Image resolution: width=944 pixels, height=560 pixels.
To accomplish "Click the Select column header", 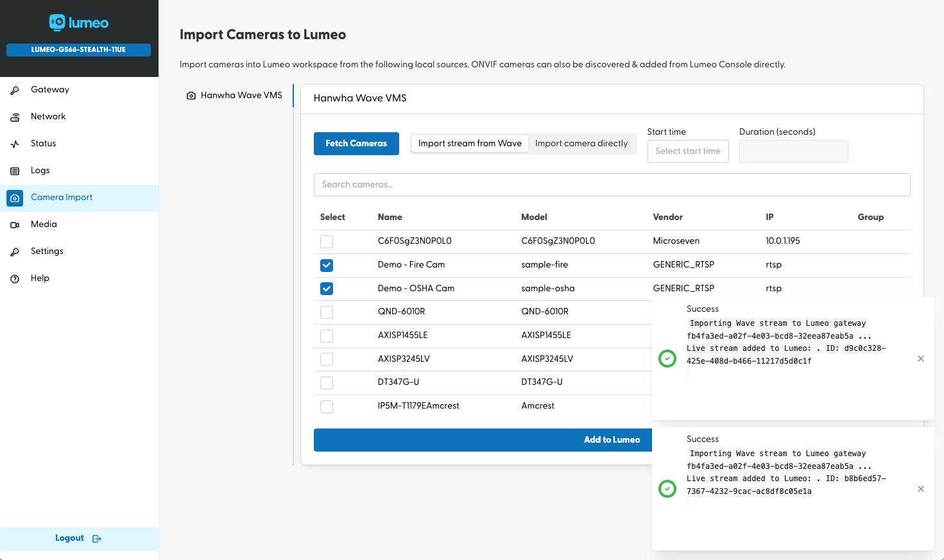I will (332, 217).
